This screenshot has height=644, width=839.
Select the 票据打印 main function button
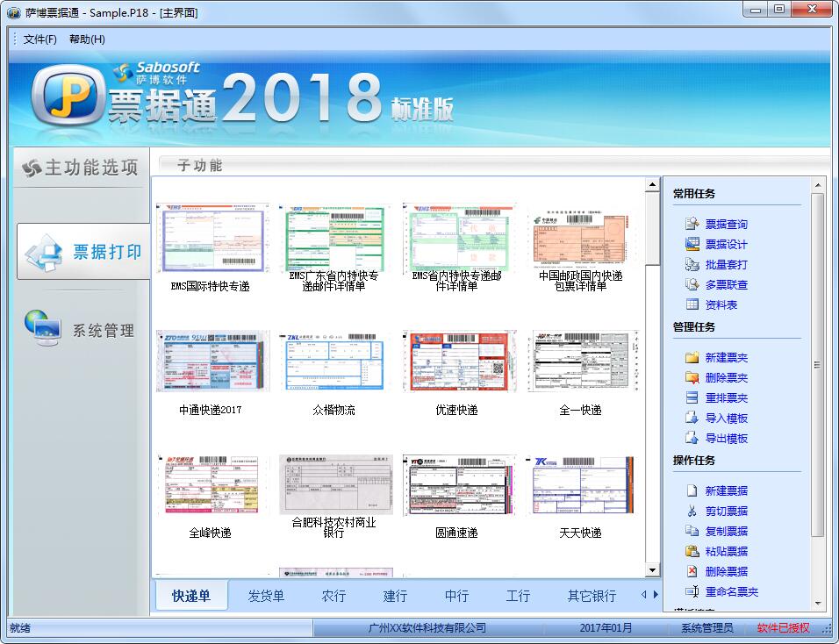[x=83, y=252]
